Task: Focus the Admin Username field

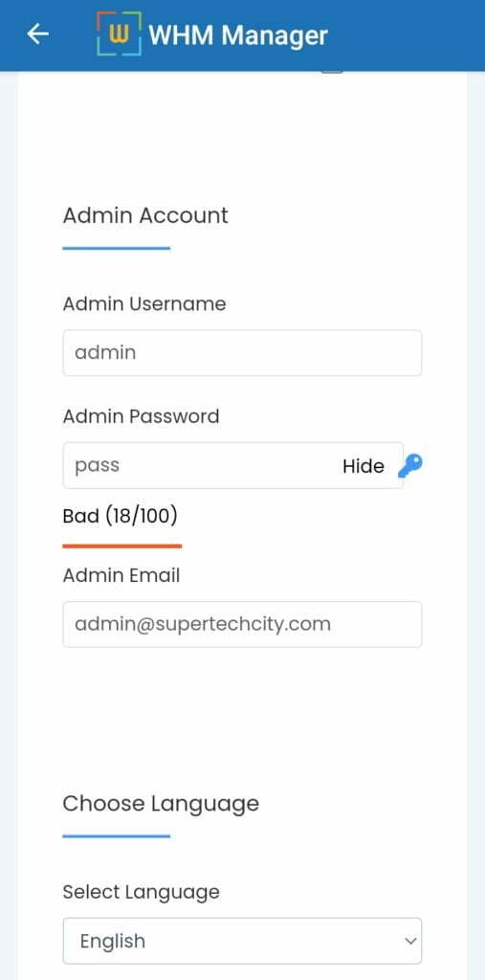Action: (243, 353)
